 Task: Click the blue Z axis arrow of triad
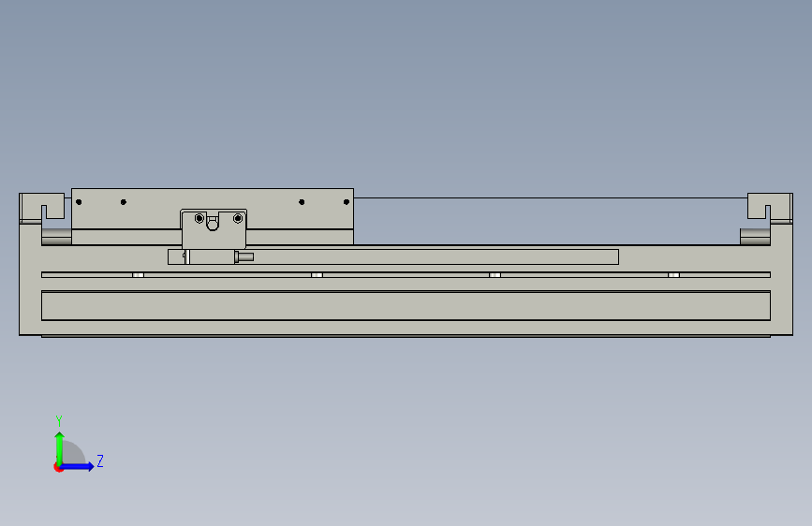pos(78,466)
